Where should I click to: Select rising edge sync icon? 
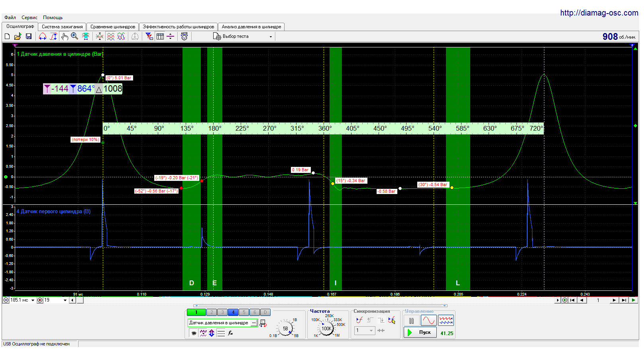click(x=370, y=320)
